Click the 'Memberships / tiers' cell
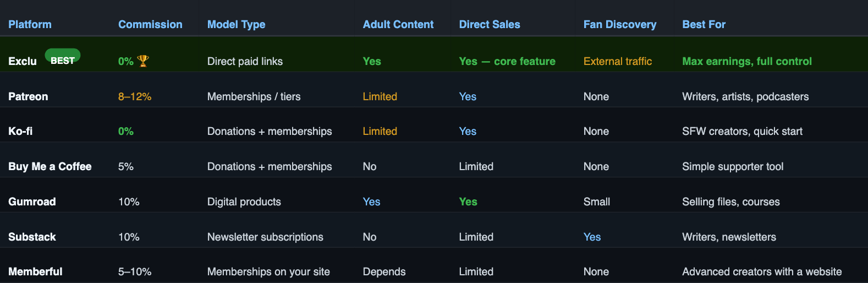The width and height of the screenshot is (868, 283). click(254, 96)
